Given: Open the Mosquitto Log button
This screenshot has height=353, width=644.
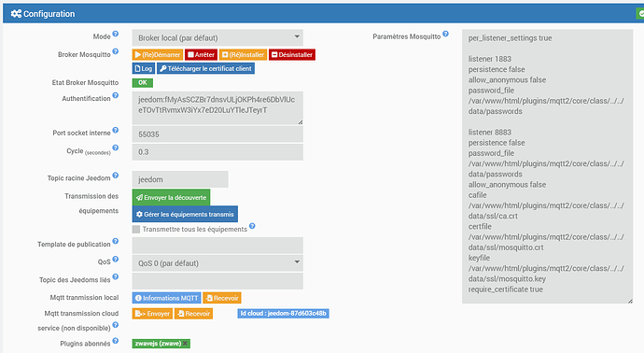Looking at the screenshot, I should click(144, 68).
